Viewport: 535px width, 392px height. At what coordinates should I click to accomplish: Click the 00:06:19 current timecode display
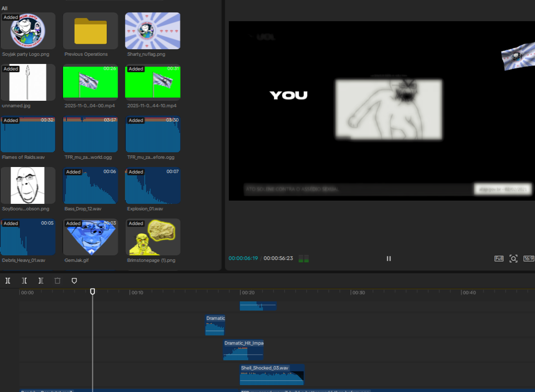point(243,259)
